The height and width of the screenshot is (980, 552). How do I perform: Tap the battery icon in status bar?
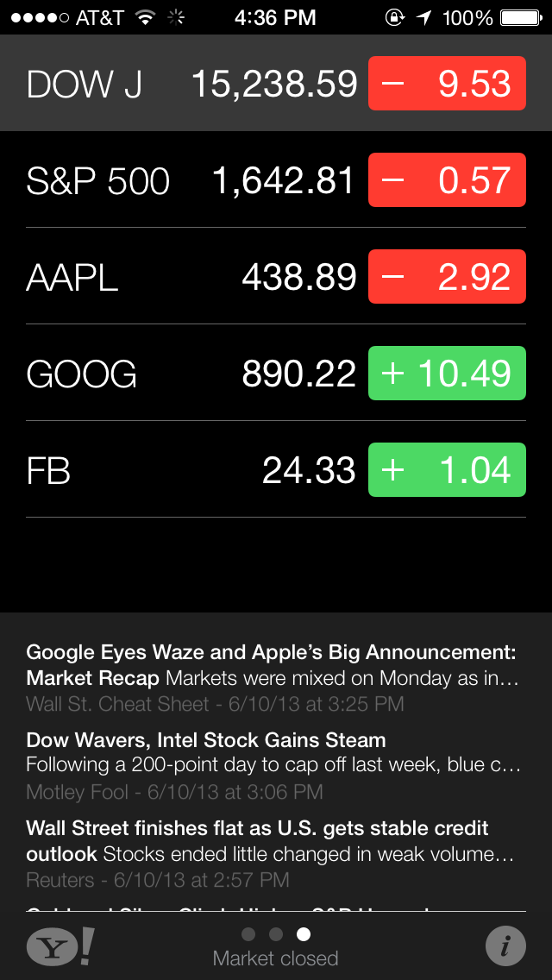click(520, 17)
